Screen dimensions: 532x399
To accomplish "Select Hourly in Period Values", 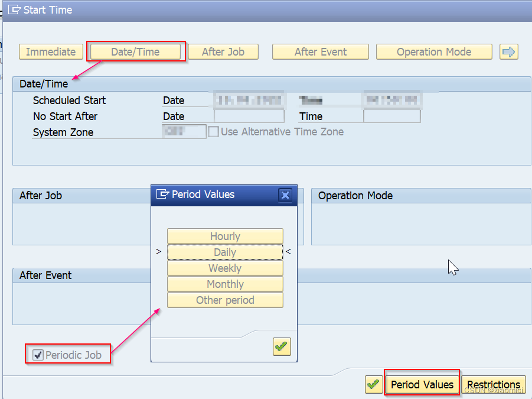I will point(225,236).
